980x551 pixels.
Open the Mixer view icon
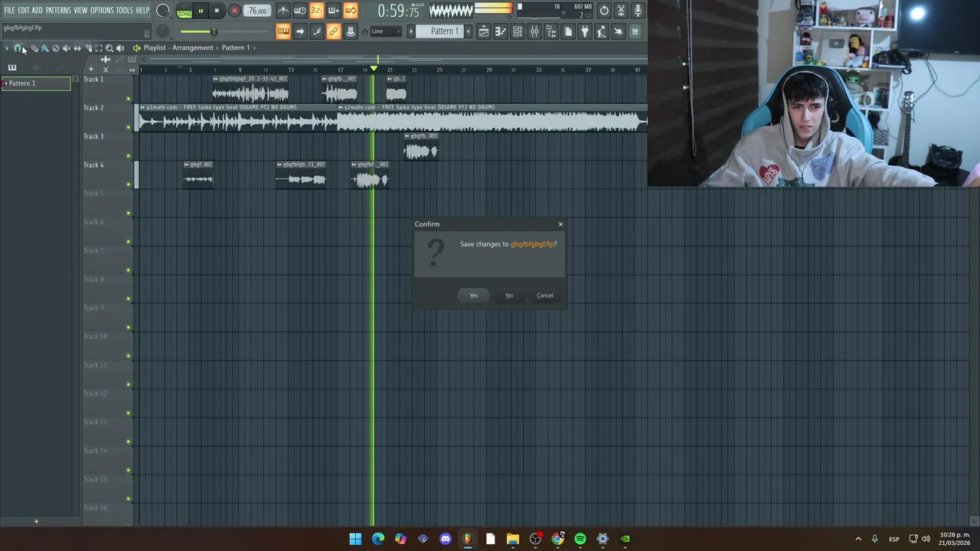click(x=534, y=31)
